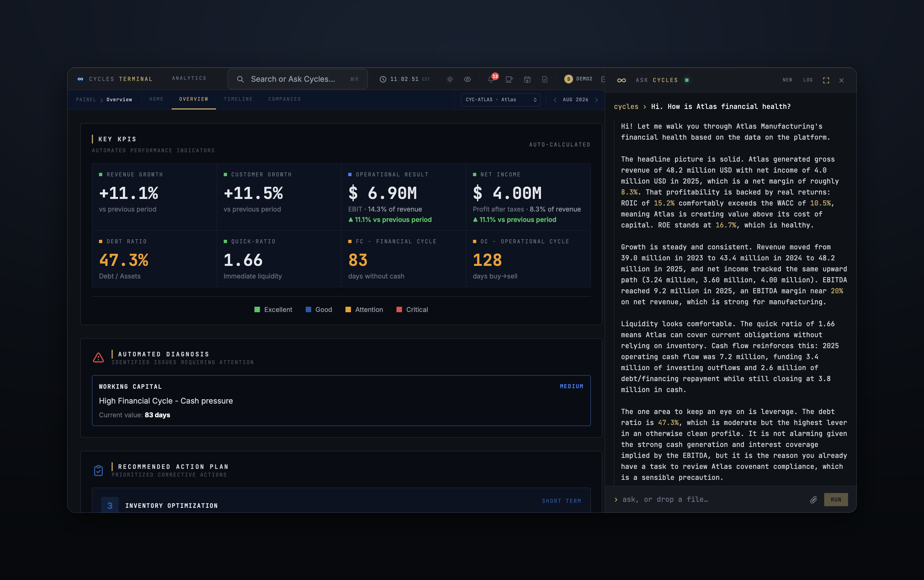Attach a file with paperclip icon
The image size is (924, 580).
813,499
